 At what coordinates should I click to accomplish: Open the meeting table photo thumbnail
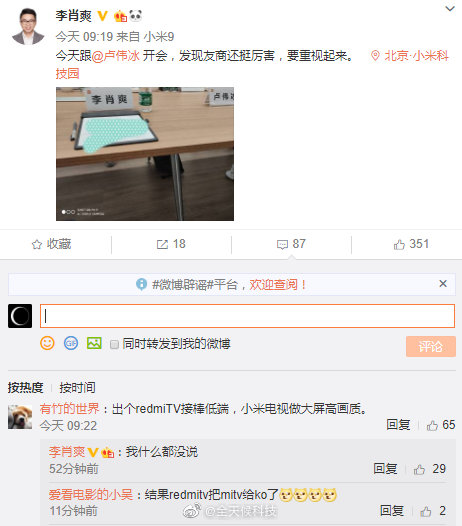[x=145, y=154]
